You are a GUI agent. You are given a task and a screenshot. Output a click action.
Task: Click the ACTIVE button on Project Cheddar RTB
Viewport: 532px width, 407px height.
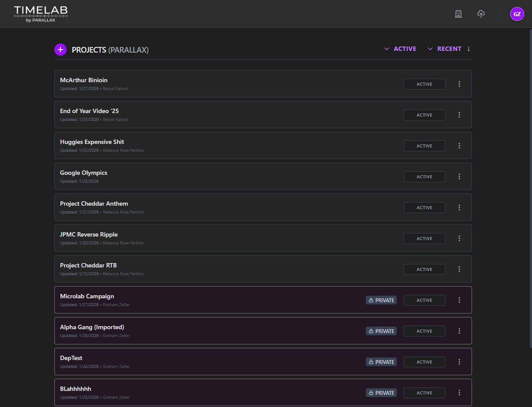point(424,269)
